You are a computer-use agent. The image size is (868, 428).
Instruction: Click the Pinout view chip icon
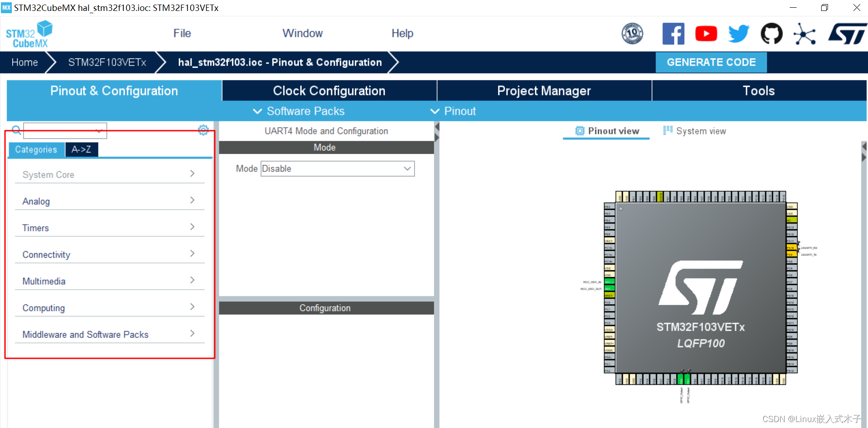click(x=580, y=131)
